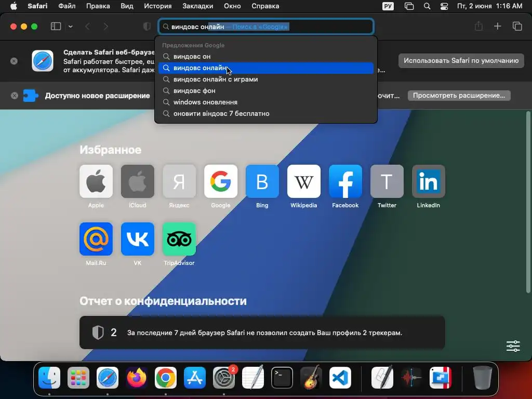Click "Использовать Safari по умолчанию" button
The image size is (532, 399).
click(461, 60)
